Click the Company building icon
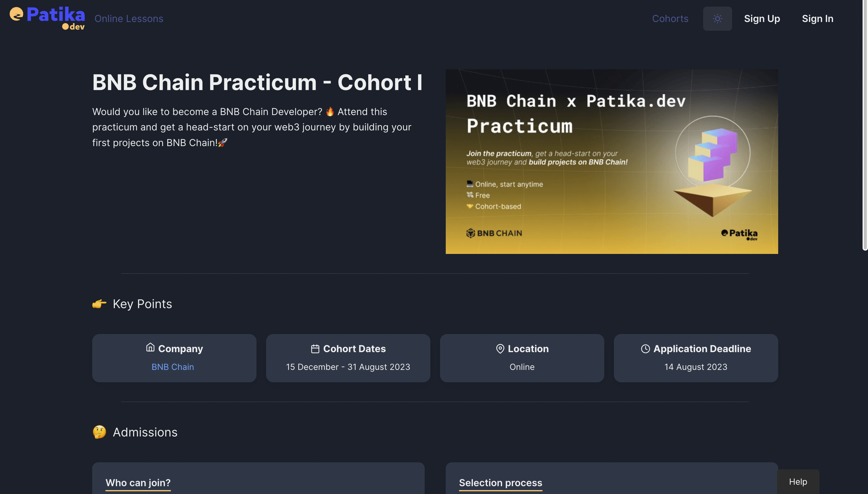Screen dimensions: 868x494 (x=150, y=347)
